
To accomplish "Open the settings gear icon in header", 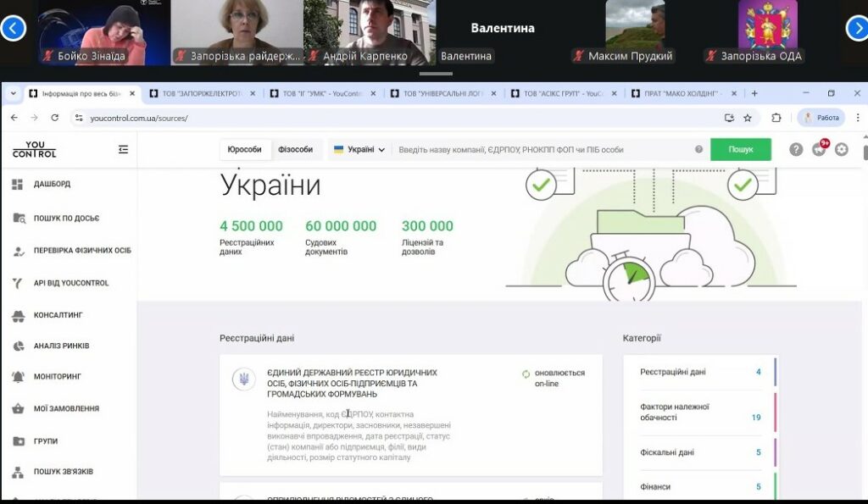I will (x=841, y=149).
